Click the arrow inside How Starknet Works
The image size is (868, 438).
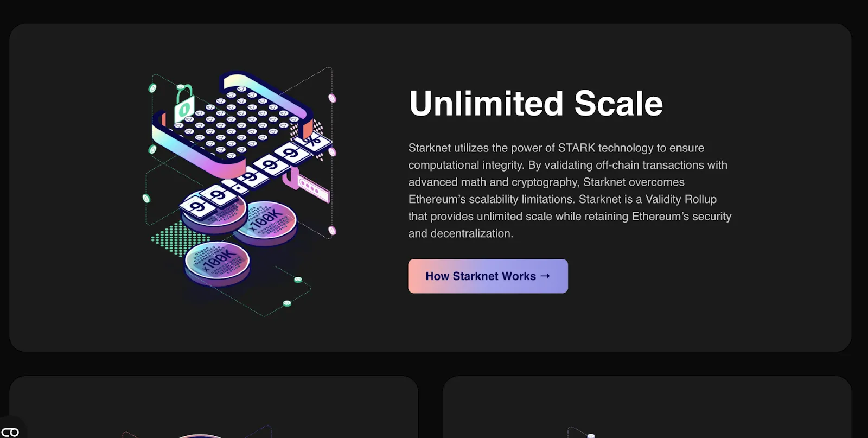pos(545,276)
